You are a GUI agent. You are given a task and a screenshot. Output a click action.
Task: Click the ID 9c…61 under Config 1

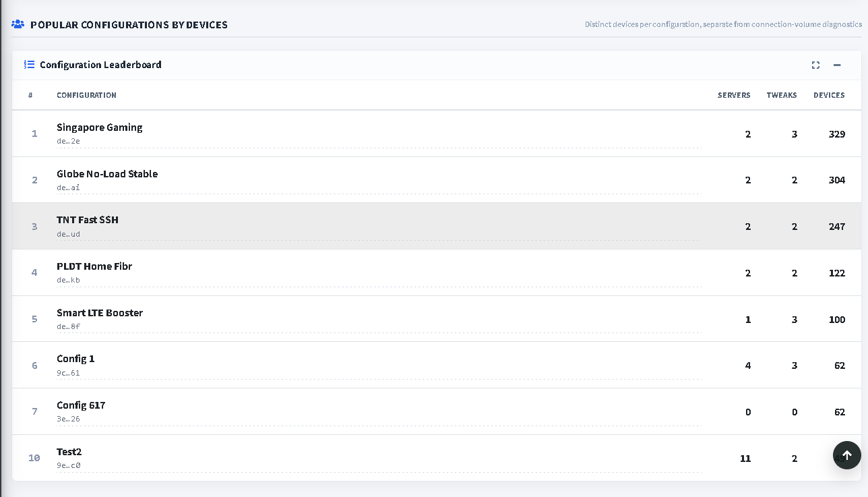[x=68, y=373]
